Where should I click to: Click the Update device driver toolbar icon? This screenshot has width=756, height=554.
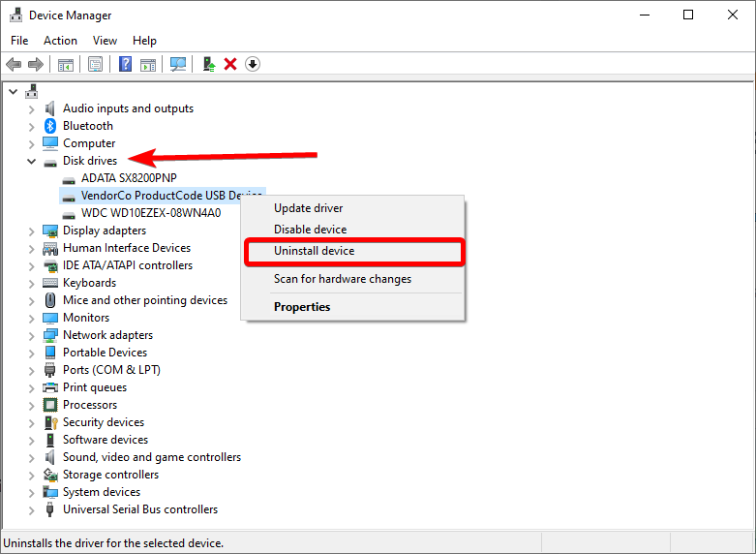pyautogui.click(x=209, y=64)
